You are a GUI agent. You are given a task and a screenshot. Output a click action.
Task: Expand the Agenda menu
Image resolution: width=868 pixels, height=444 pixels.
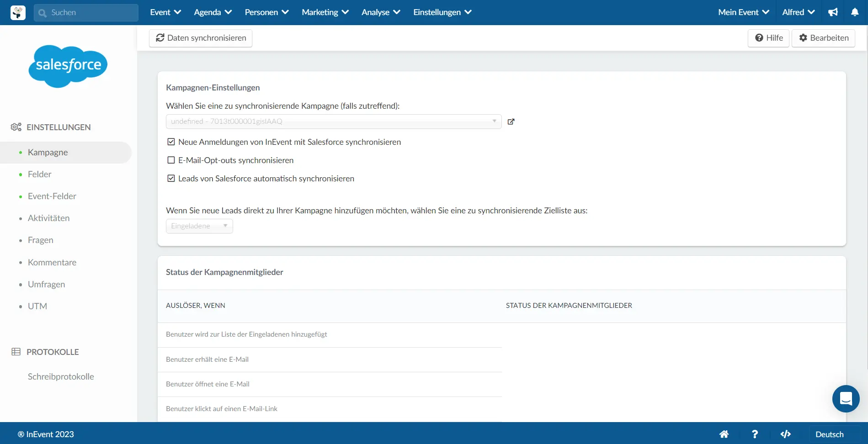pyautogui.click(x=213, y=12)
